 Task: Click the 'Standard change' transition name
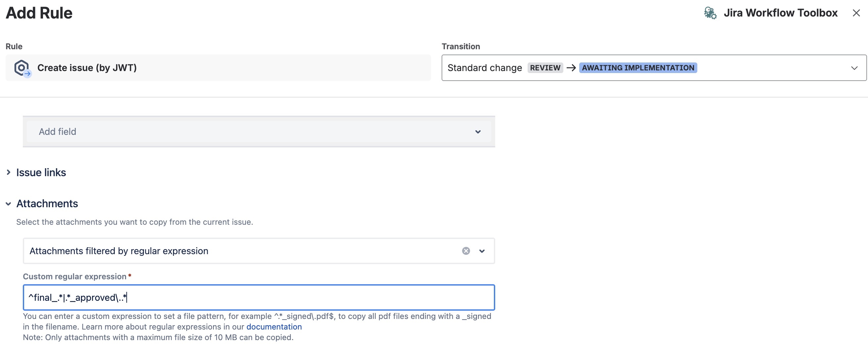pos(485,68)
